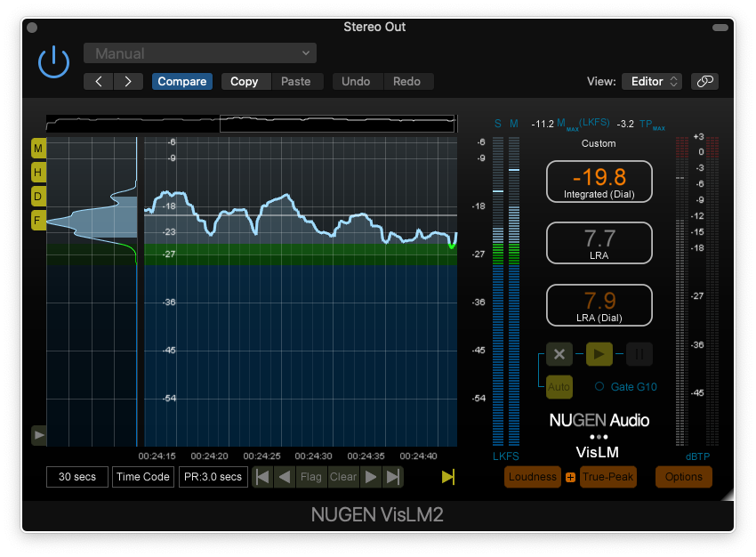Image resolution: width=756 pixels, height=557 pixels.
Task: Enable the Gate G10 radio option
Action: click(599, 387)
